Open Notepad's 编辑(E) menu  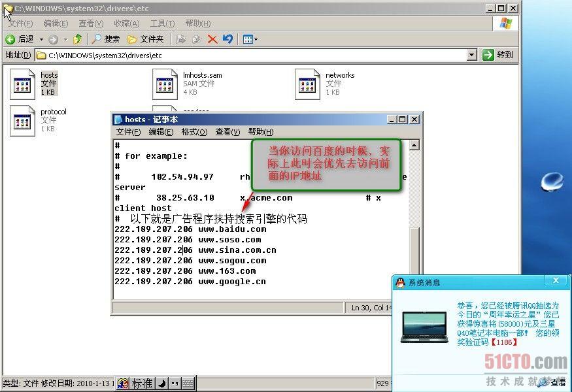pos(161,131)
